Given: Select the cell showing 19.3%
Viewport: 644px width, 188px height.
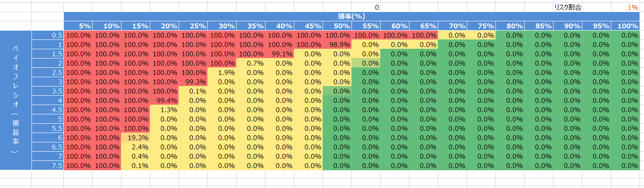Looking at the screenshot, I should 136,137.
